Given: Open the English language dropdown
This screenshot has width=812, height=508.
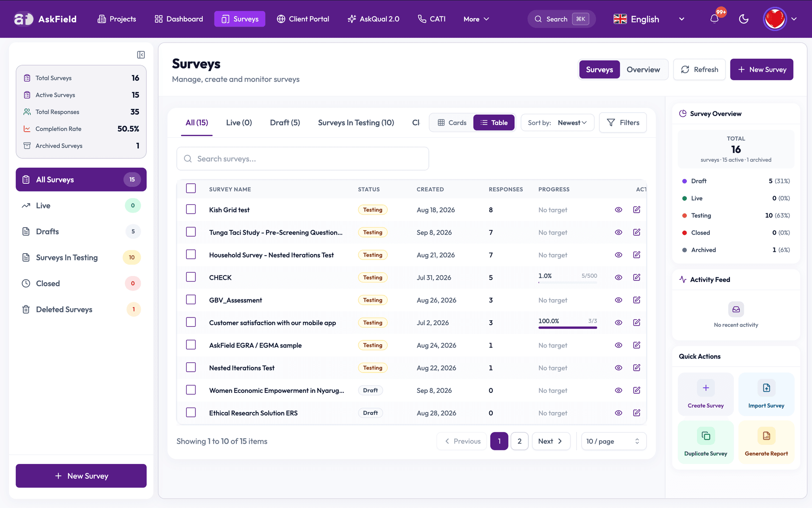Looking at the screenshot, I should (649, 19).
